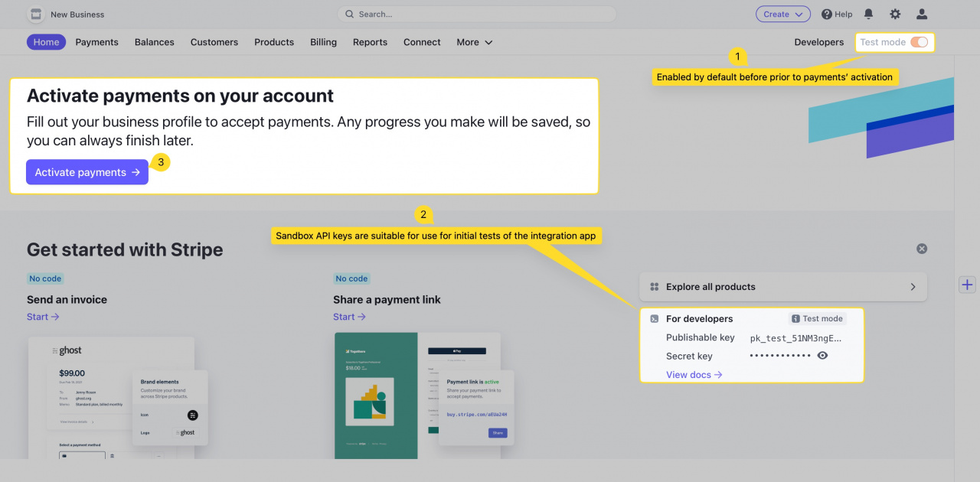Click the Secret key label
This screenshot has height=482, width=980.
[x=689, y=356]
